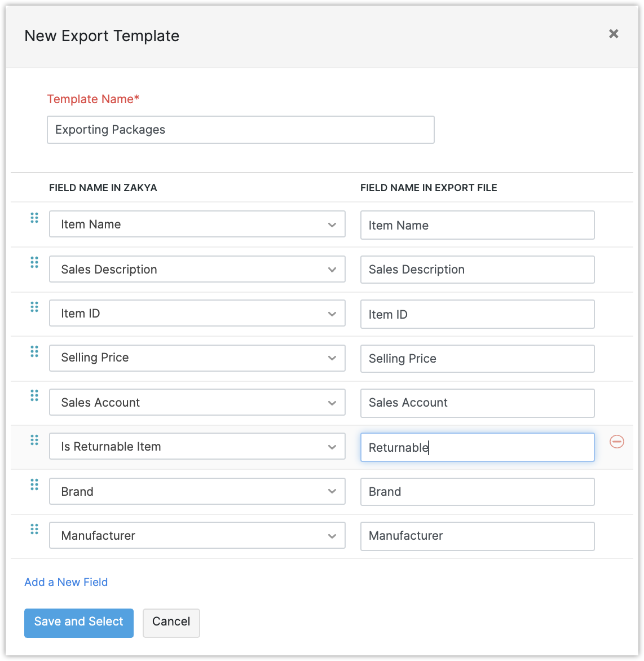644x661 pixels.
Task: Close the New Export Template dialog
Action: point(614,34)
